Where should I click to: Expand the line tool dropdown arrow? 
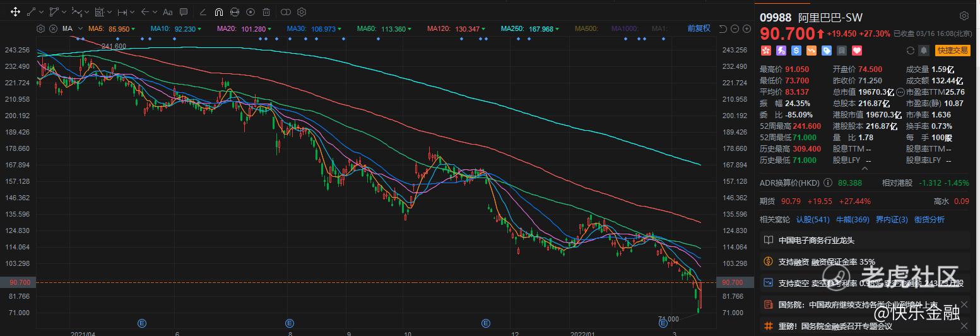point(41,11)
